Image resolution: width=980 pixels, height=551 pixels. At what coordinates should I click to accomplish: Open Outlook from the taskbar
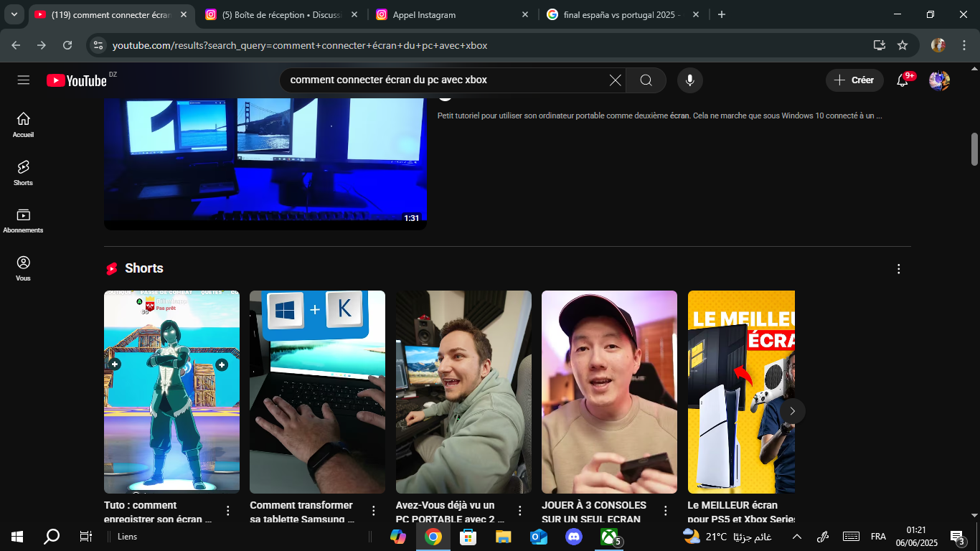[x=538, y=537]
